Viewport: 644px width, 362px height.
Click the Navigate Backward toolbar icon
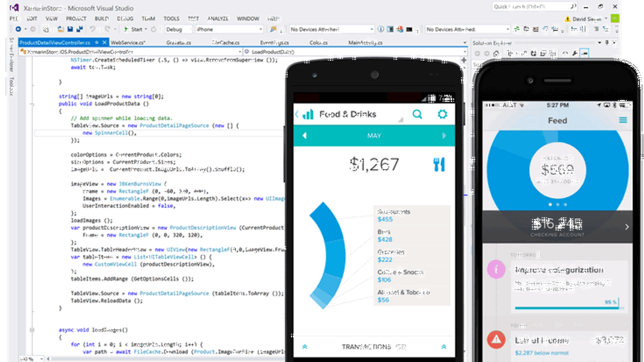[x=18, y=29]
